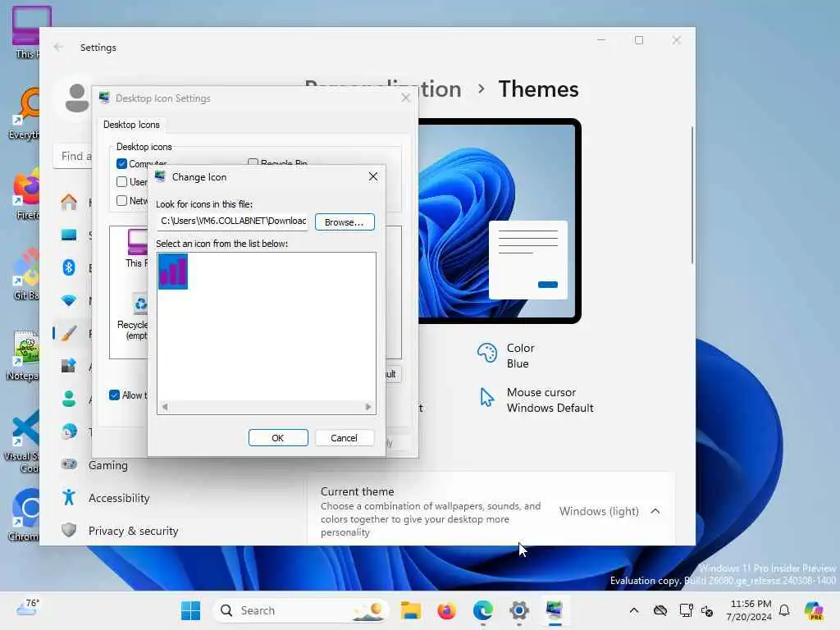840x630 pixels.
Task: Open Color Blue theme setting
Action: coord(506,355)
